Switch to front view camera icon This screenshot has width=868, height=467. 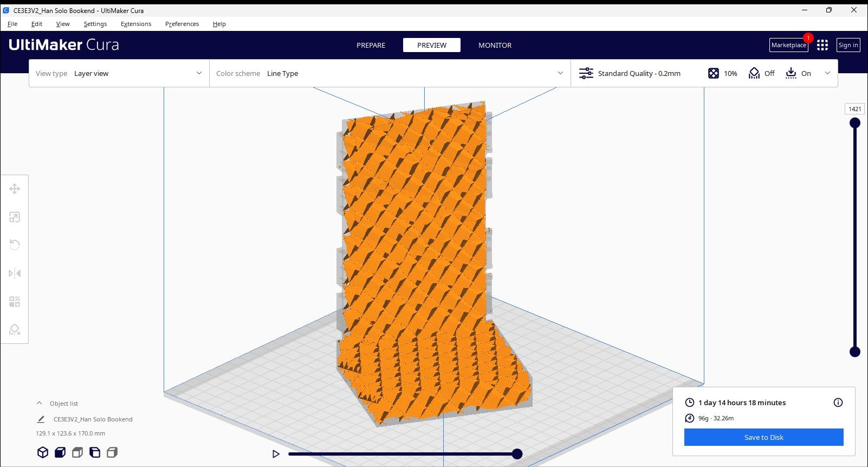(x=60, y=452)
